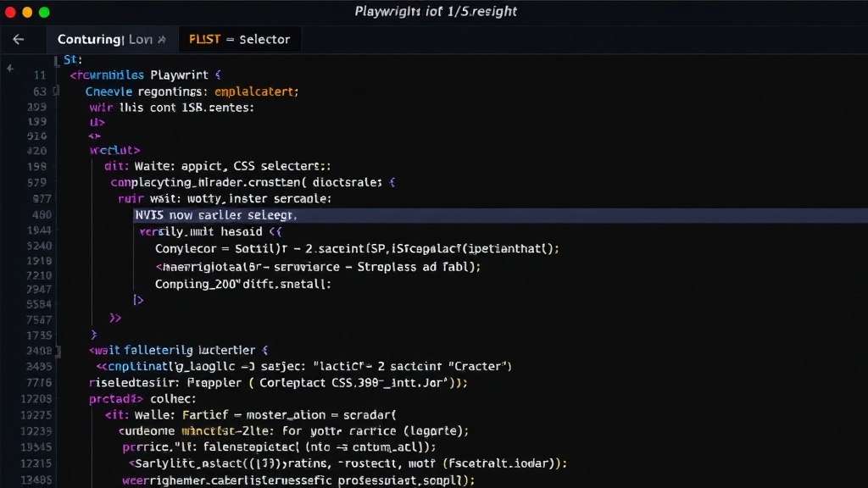
Task: Click the word 'Playwrint' on line 11
Action: point(180,75)
